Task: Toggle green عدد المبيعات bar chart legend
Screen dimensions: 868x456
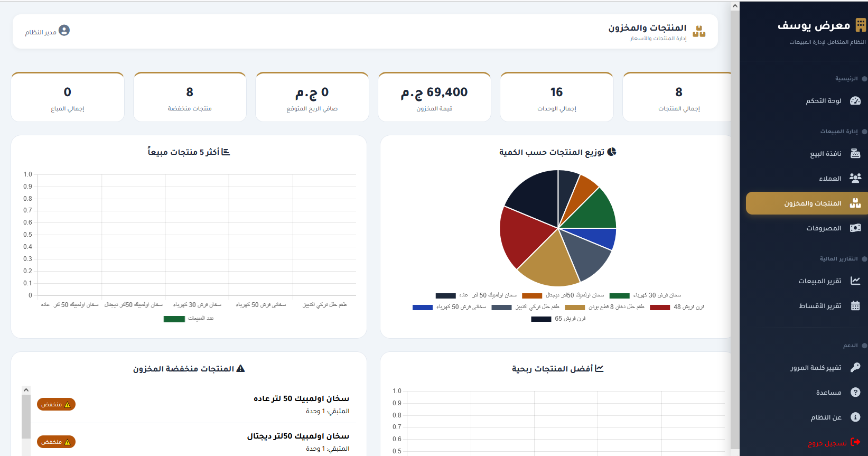Action: point(174,319)
